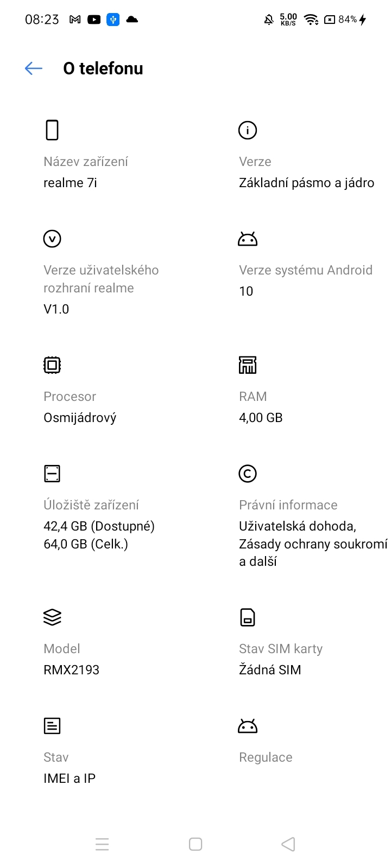Tap the realme UI version circle icon

52,238
